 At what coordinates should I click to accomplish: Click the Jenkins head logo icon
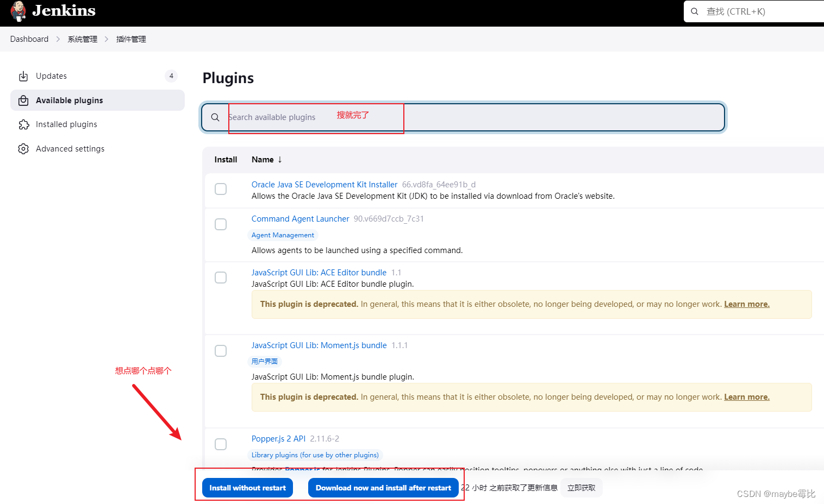click(18, 11)
